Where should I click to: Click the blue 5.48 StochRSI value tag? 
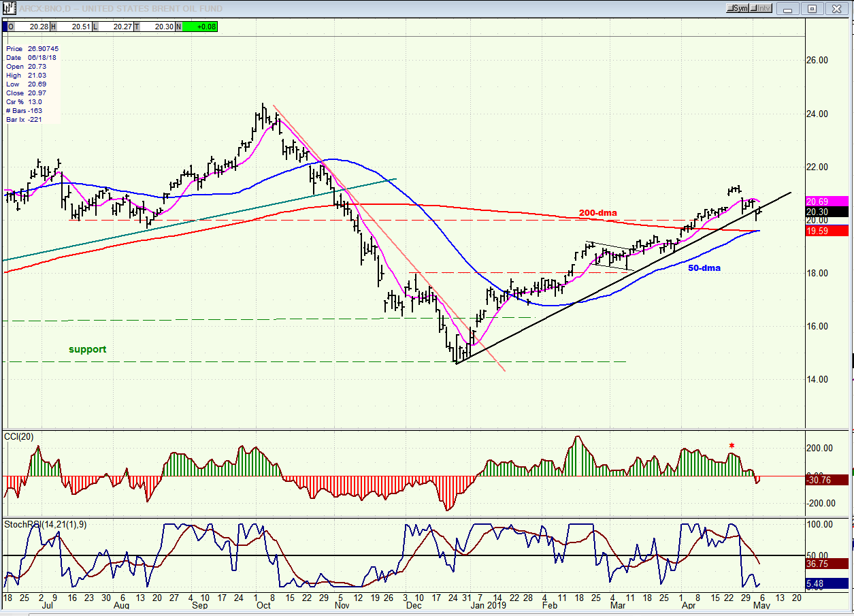(827, 583)
